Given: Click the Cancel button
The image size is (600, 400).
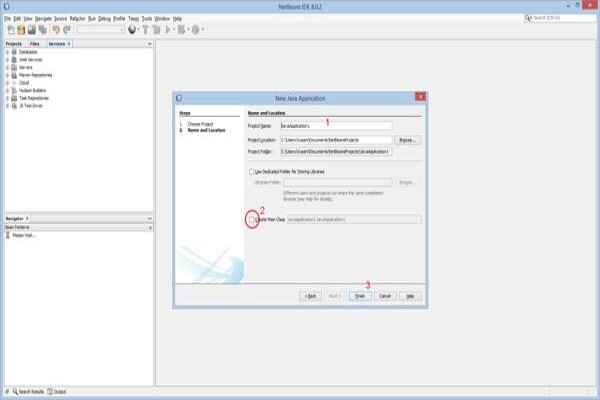Looking at the screenshot, I should (385, 296).
